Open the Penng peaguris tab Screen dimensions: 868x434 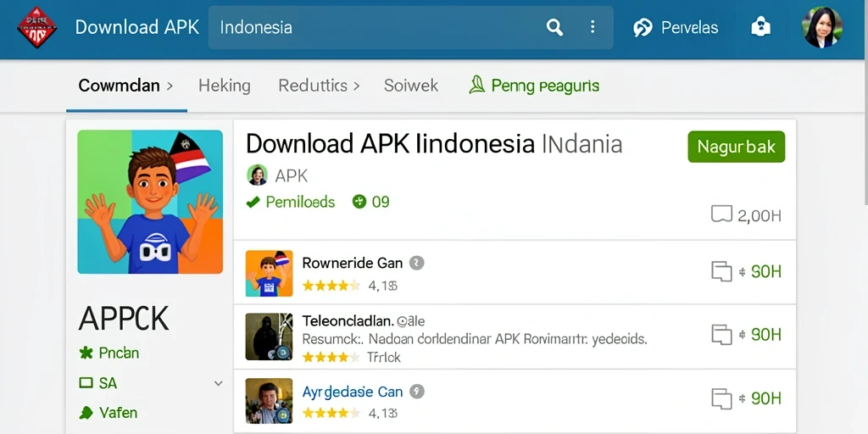pyautogui.click(x=545, y=86)
